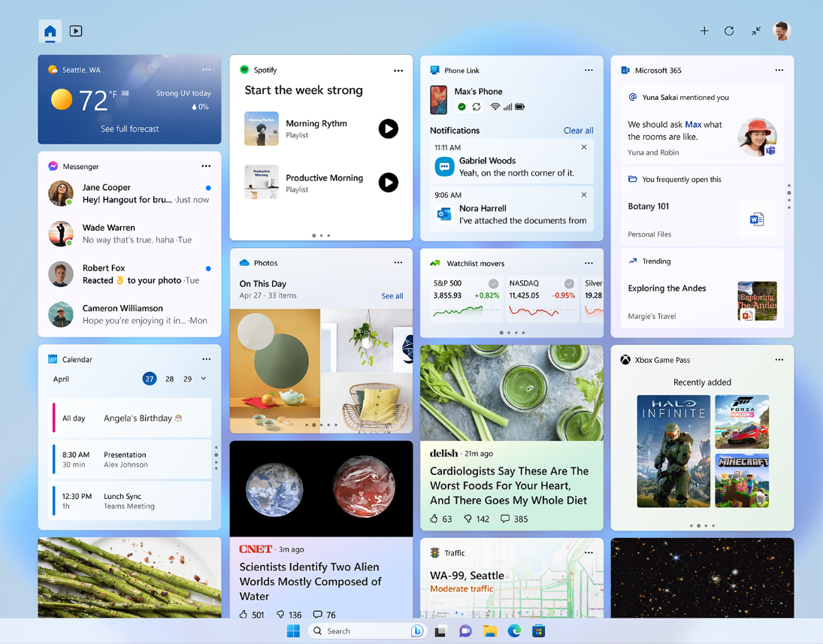Screen dimensions: 823x644
Task: Select the Home tab icon
Action: tap(50, 31)
